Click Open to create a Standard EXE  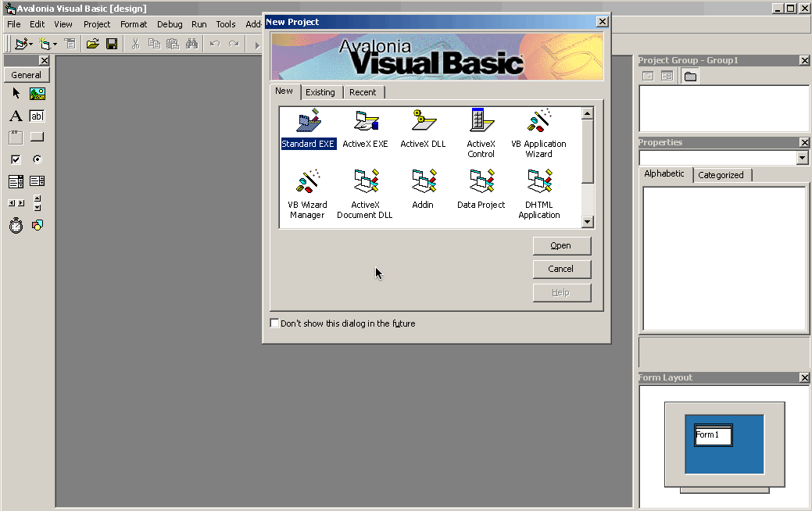pos(562,245)
